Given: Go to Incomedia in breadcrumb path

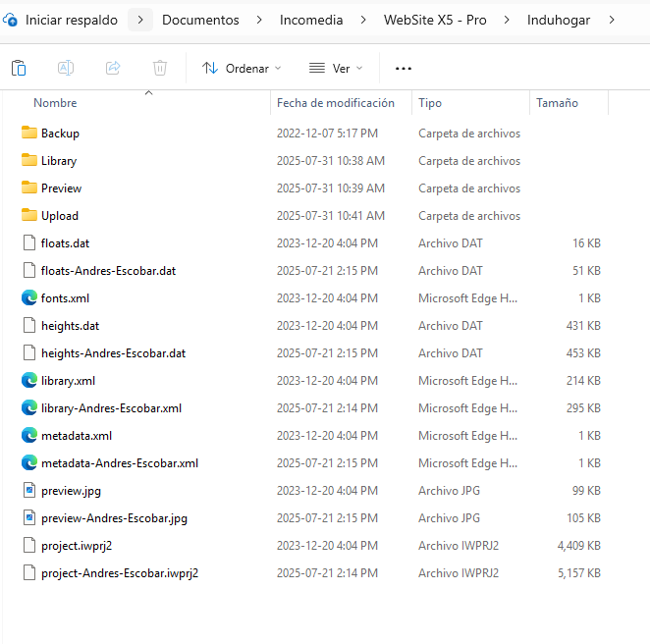Looking at the screenshot, I should [x=311, y=20].
